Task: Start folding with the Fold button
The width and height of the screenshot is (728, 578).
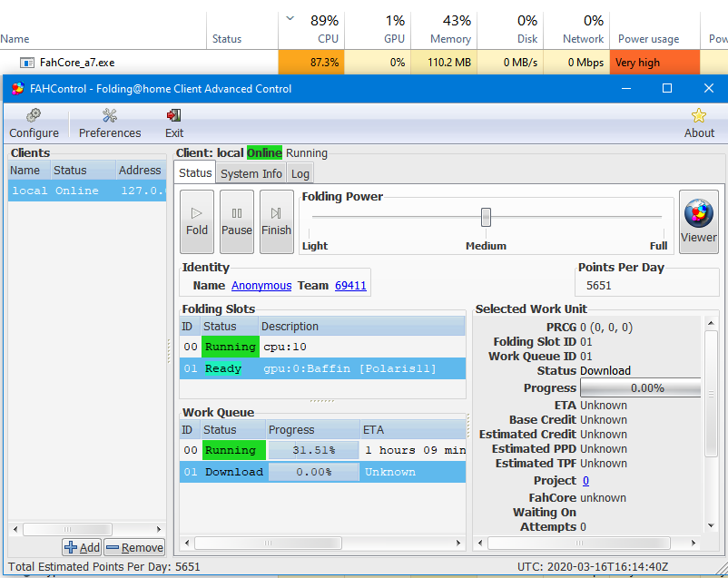Action: click(197, 222)
